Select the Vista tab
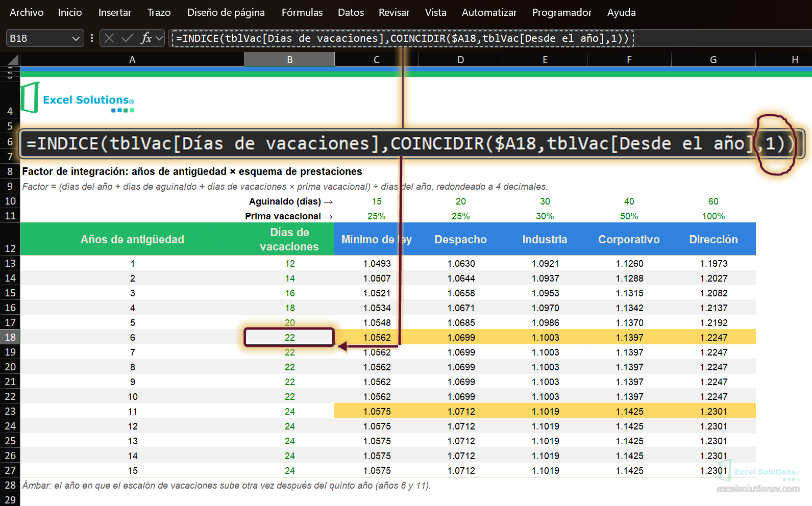 (x=436, y=12)
